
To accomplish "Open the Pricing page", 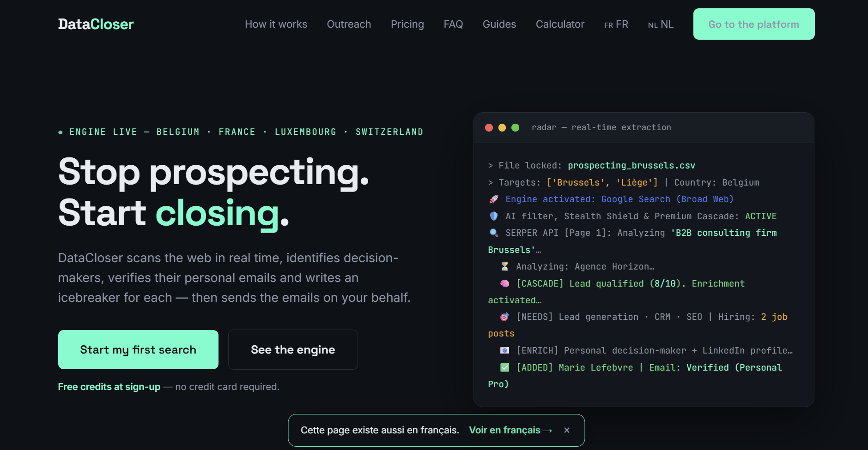I will pyautogui.click(x=407, y=24).
